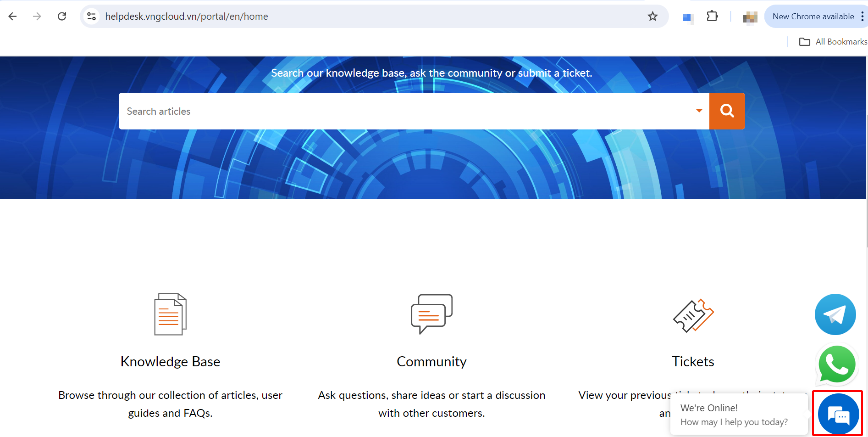Open the Extensions puzzle icon
This screenshot has height=437, width=868.
(x=712, y=17)
